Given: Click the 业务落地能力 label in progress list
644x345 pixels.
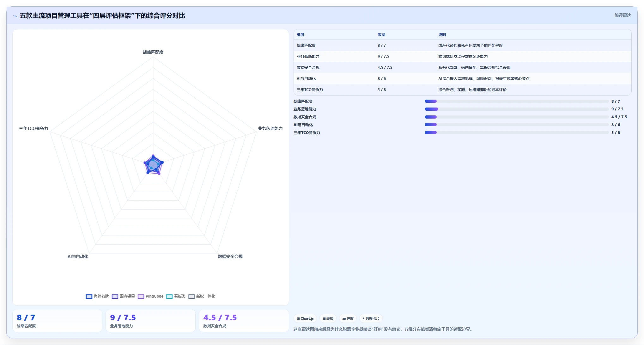Looking at the screenshot, I should click(305, 109).
